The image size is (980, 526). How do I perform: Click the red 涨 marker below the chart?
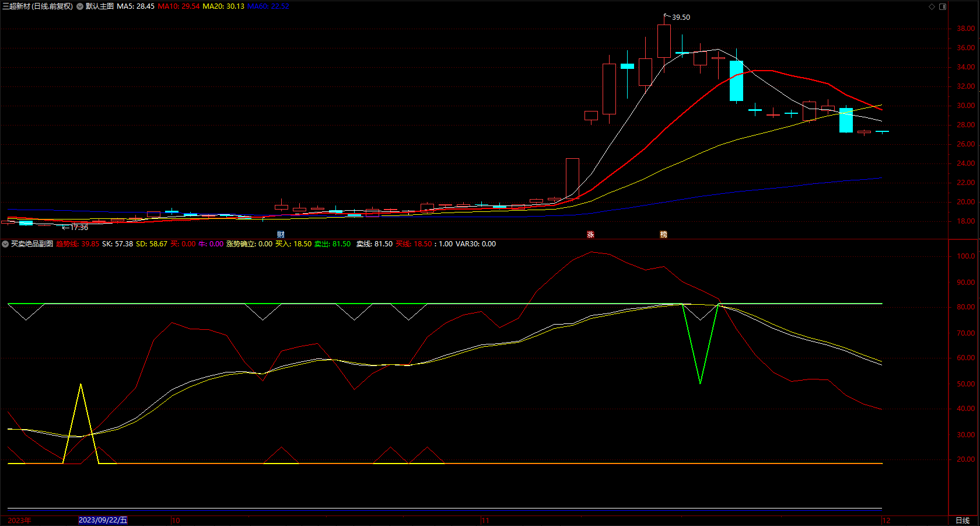(590, 235)
